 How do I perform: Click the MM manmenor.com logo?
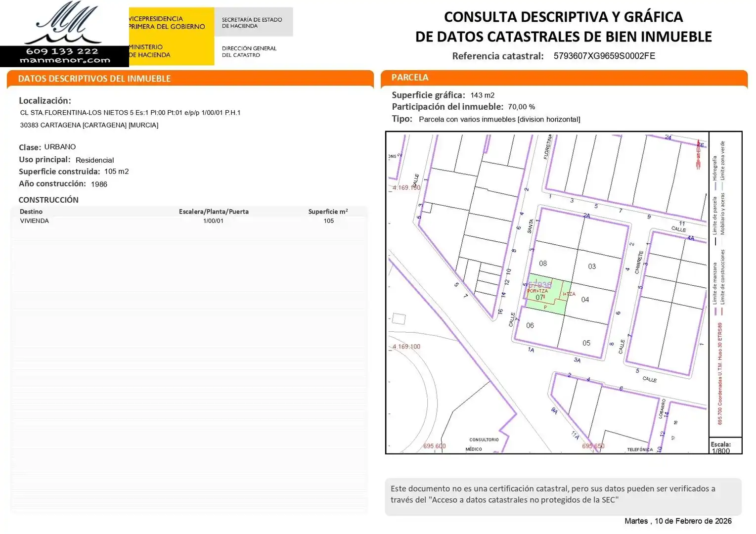click(x=64, y=33)
